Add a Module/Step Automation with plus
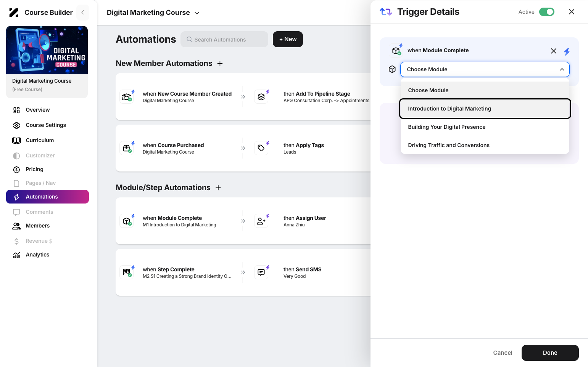The image size is (588, 367). click(x=218, y=188)
